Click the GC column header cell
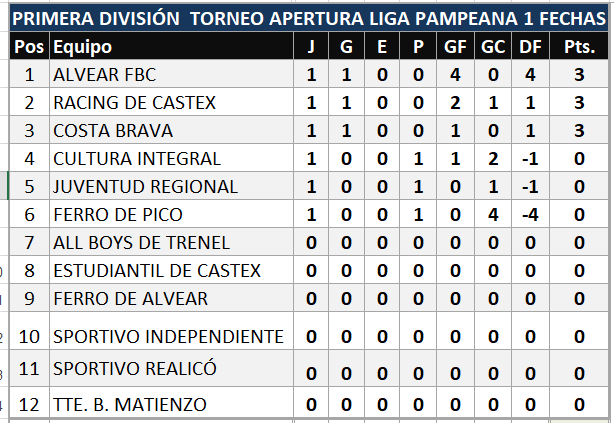 492,47
